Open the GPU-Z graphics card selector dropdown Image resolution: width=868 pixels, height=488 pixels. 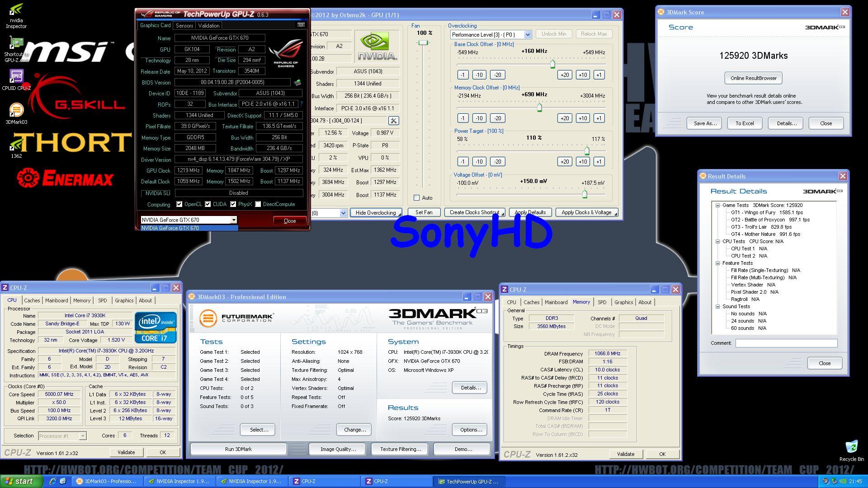(234, 220)
